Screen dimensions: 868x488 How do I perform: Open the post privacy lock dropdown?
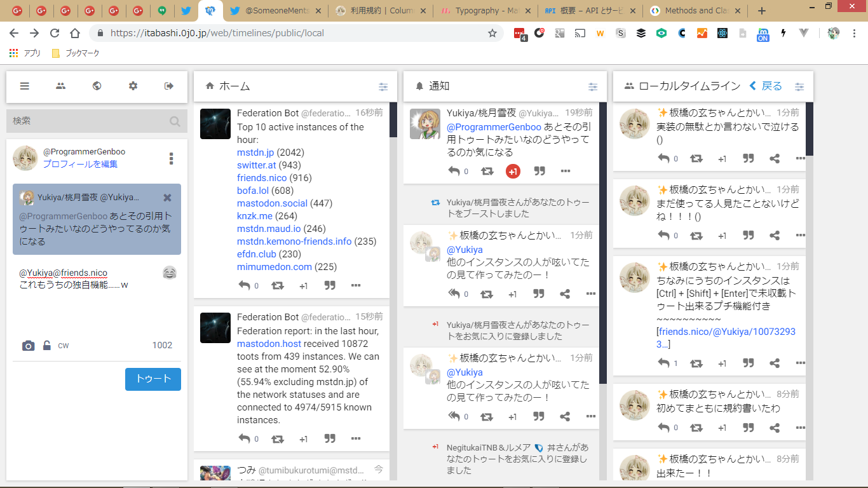click(46, 346)
